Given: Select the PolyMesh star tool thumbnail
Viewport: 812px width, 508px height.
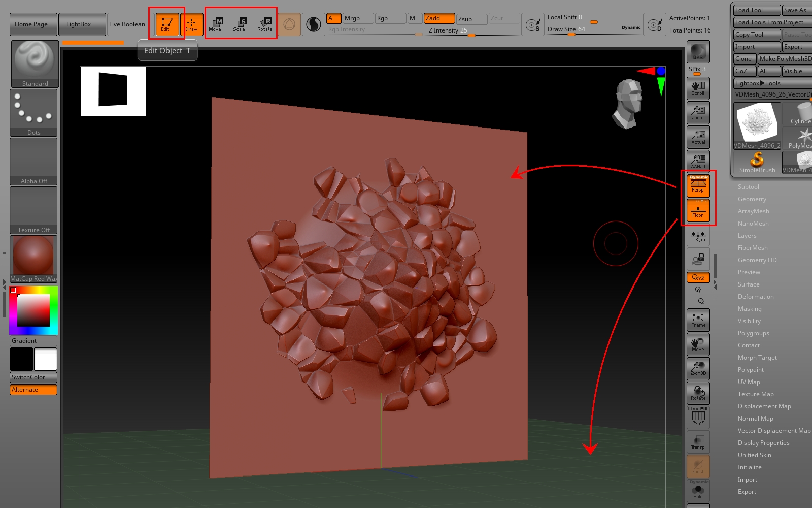Looking at the screenshot, I should [798, 138].
